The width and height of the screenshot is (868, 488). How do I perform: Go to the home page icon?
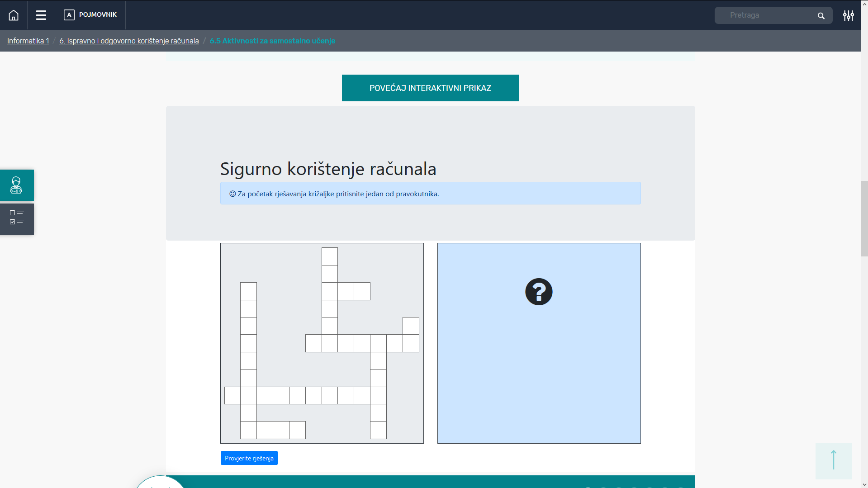[x=14, y=15]
